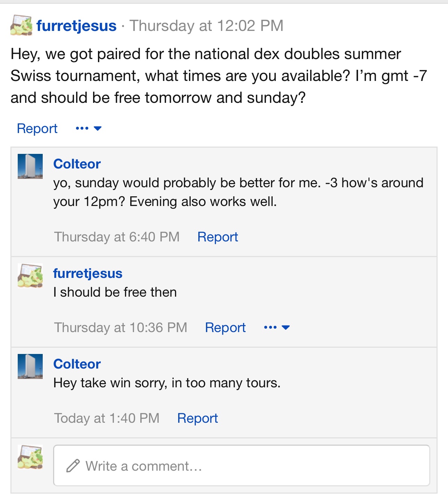Expand dropdown arrow under the main post
Image resolution: width=448 pixels, height=495 pixels.
98,129
